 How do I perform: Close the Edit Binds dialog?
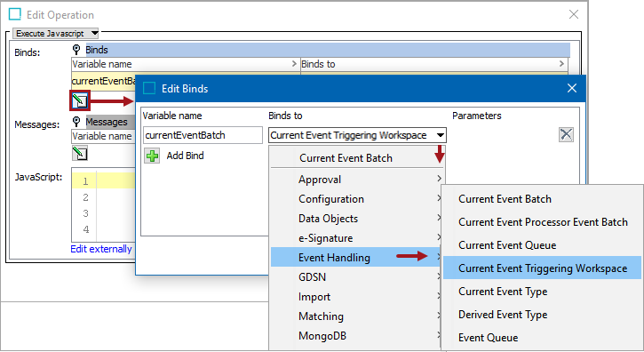click(572, 88)
